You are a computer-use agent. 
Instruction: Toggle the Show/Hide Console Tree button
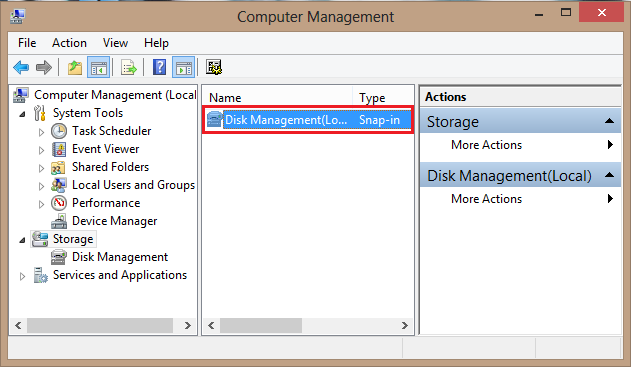point(99,67)
